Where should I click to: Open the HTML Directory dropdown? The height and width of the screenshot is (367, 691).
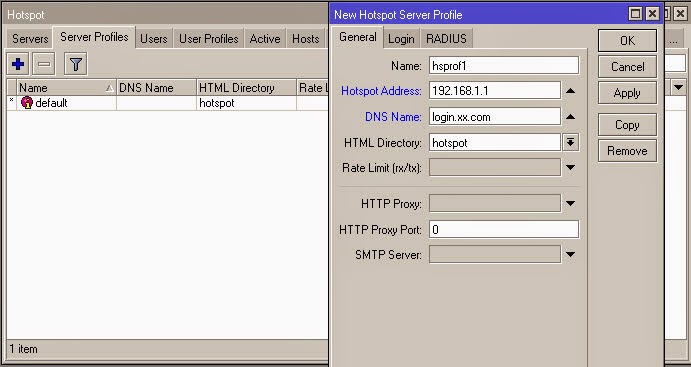(570, 142)
